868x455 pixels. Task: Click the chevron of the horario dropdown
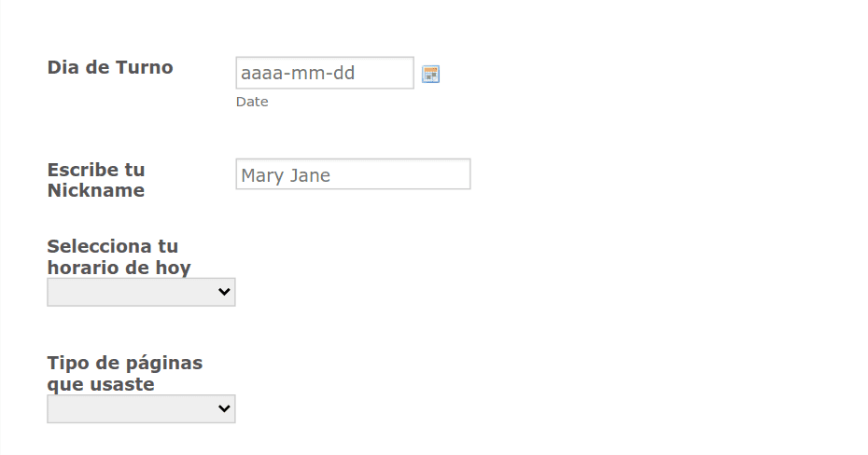coord(224,291)
